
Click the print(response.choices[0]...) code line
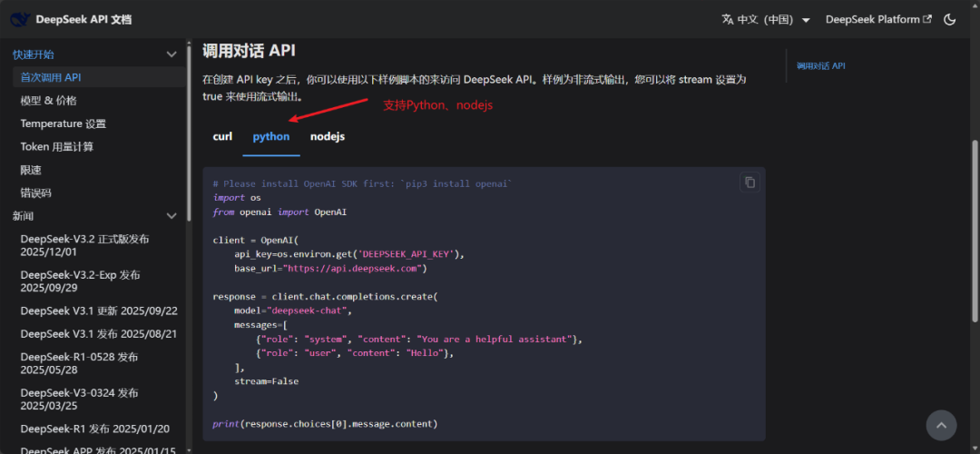325,424
